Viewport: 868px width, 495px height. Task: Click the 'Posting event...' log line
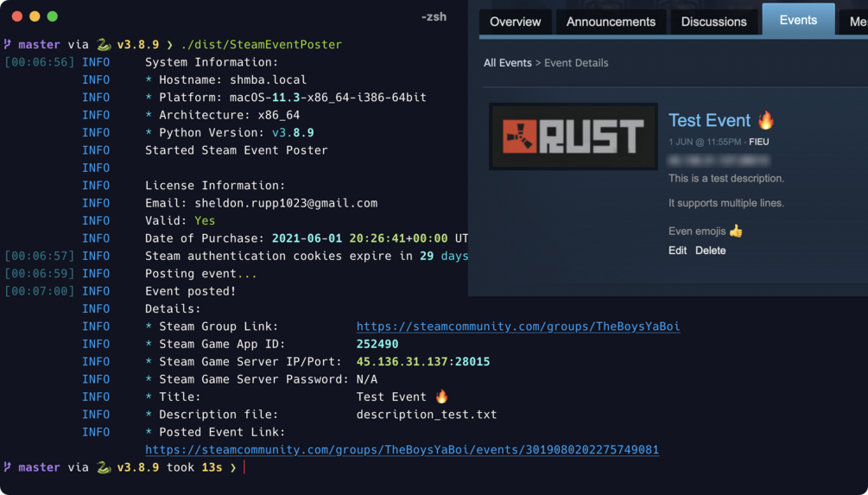coord(201,274)
